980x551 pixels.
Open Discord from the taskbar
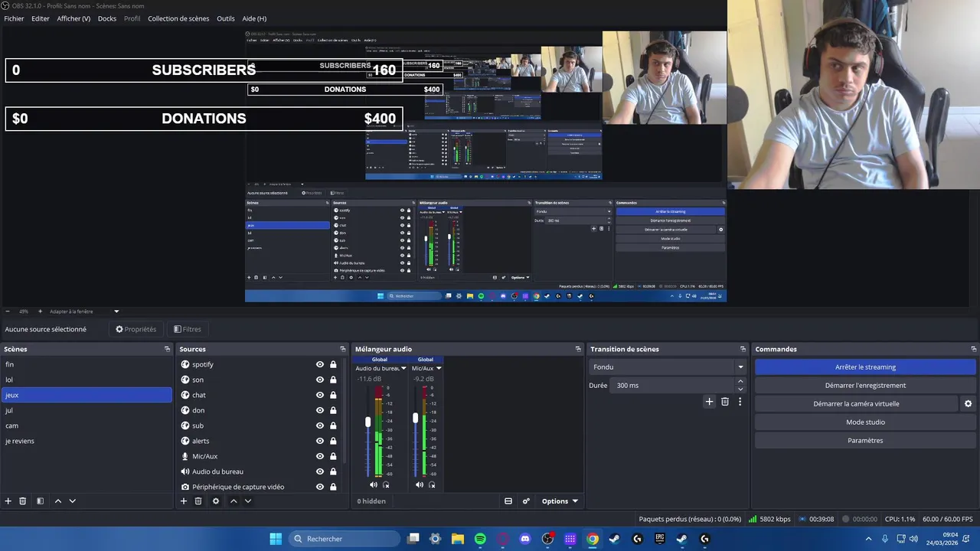click(x=525, y=539)
